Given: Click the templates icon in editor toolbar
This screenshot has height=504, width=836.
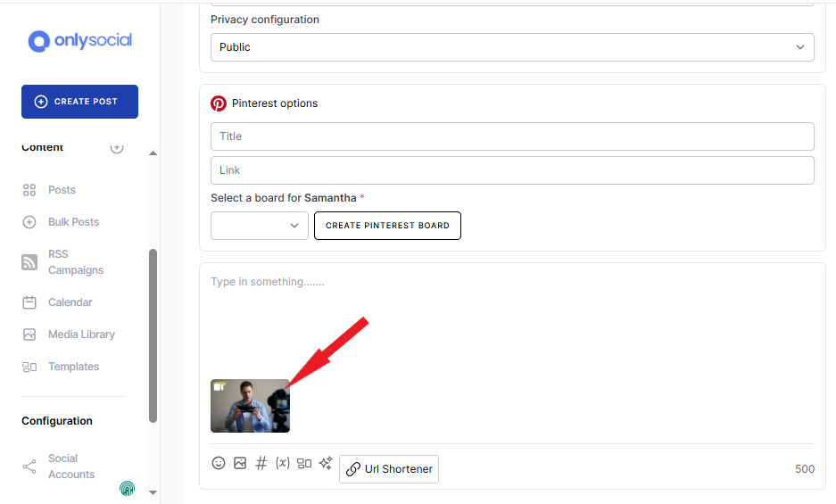Looking at the screenshot, I should pos(304,463).
